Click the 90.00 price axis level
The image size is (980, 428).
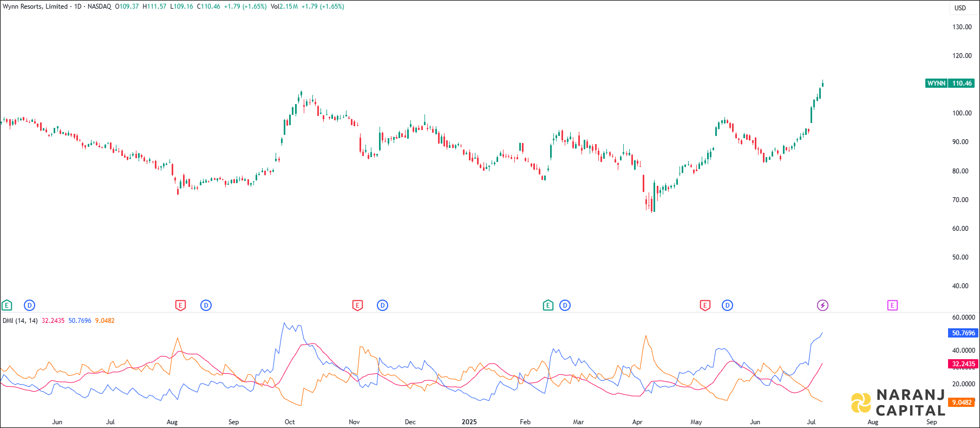(961, 142)
